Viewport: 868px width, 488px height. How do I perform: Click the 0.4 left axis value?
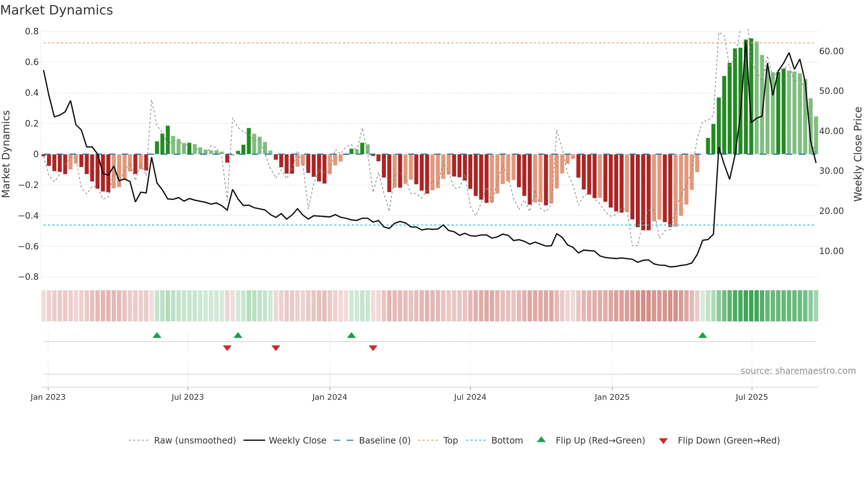pos(32,93)
